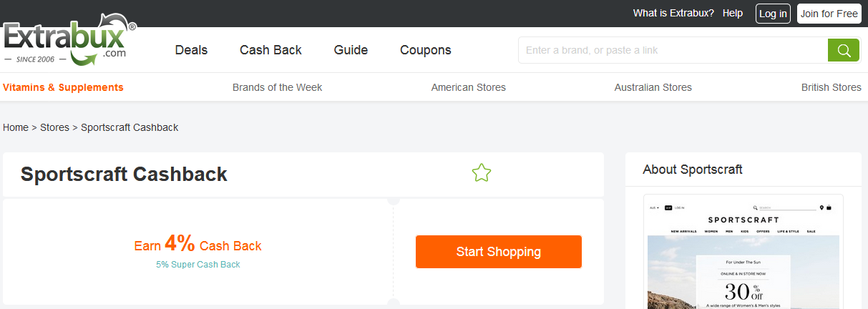This screenshot has height=309, width=868.
Task: Focus the brand search input field
Action: tap(673, 50)
